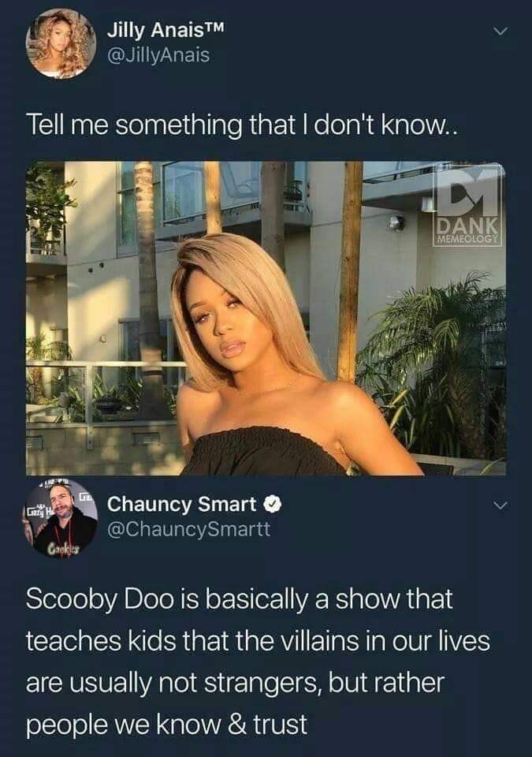The width and height of the screenshot is (532, 757).
Task: Open Chauncy Smart's profile avatar
Action: pyautogui.click(x=61, y=517)
